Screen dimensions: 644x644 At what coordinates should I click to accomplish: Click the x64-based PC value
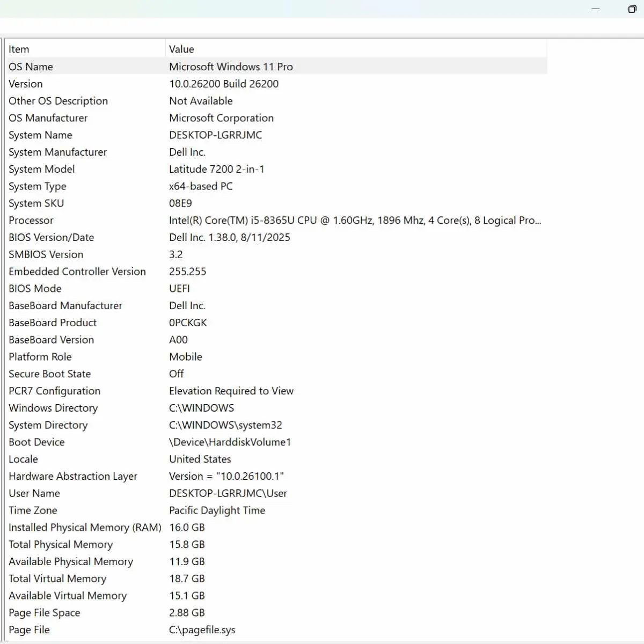point(201,186)
